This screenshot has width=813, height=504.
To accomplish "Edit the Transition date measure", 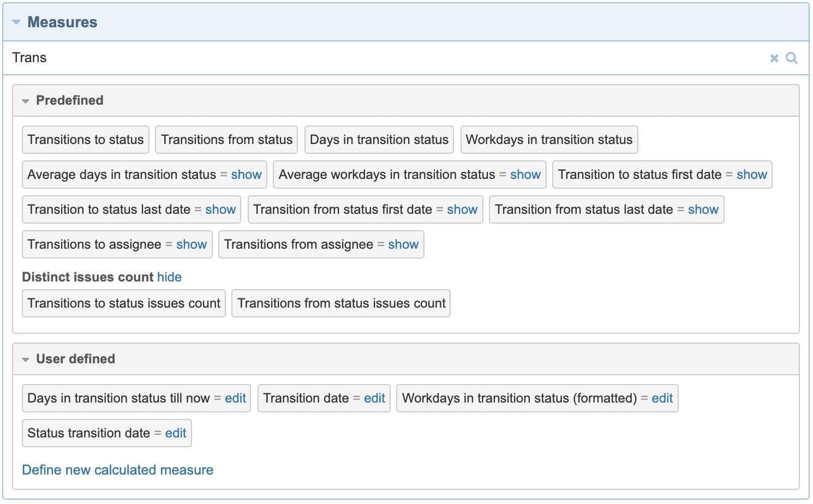I will click(x=374, y=398).
